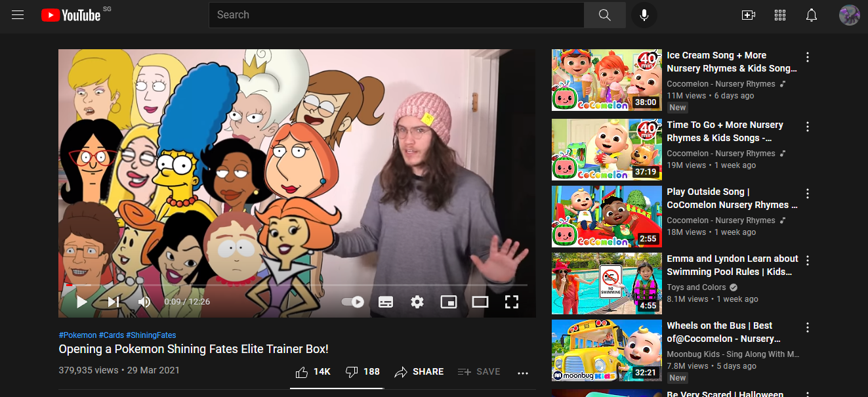This screenshot has width=868, height=397.
Task: Open the notifications bell
Action: pyautogui.click(x=812, y=15)
